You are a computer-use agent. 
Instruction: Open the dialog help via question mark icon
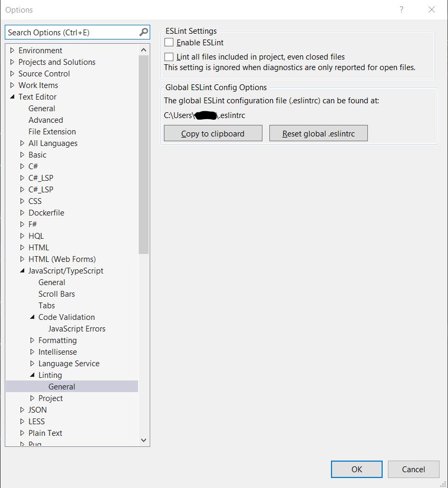(401, 9)
